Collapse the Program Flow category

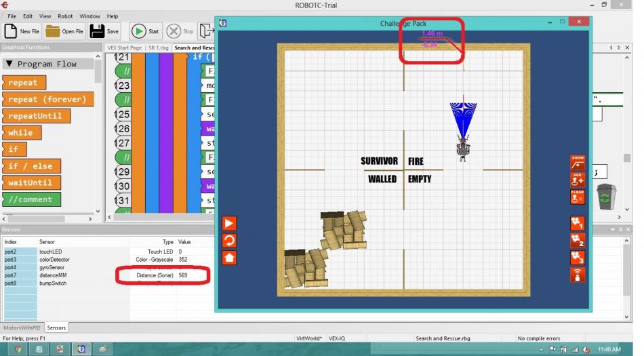[x=9, y=64]
